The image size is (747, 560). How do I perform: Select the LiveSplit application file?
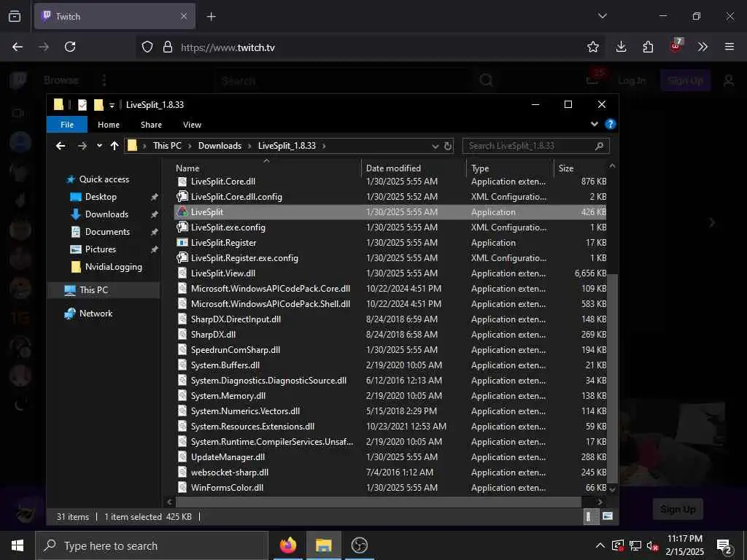tap(390, 212)
